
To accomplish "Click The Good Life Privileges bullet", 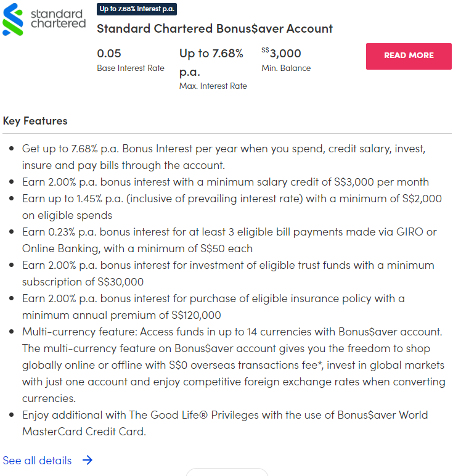I will [225, 422].
